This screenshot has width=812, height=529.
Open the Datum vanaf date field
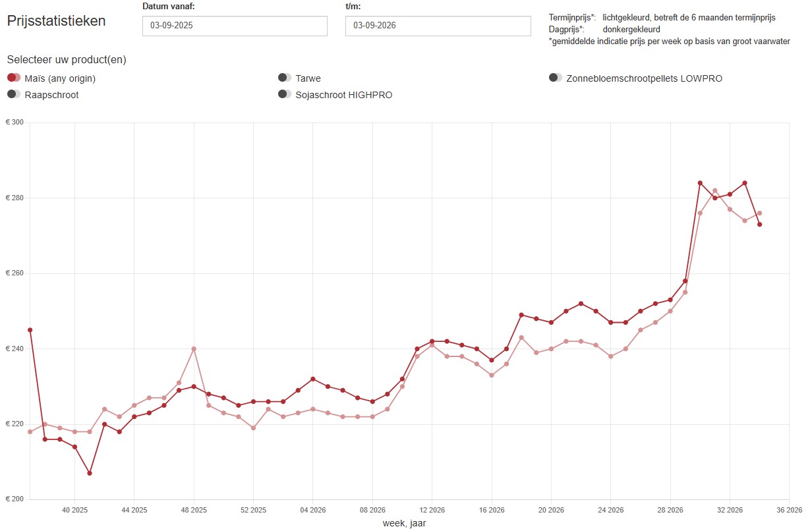[235, 26]
